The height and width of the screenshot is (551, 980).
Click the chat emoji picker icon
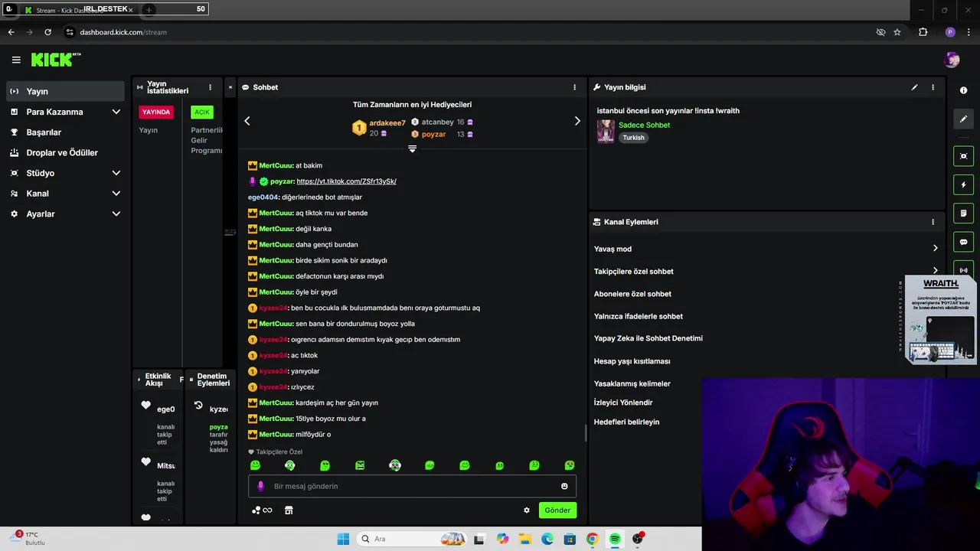564,486
